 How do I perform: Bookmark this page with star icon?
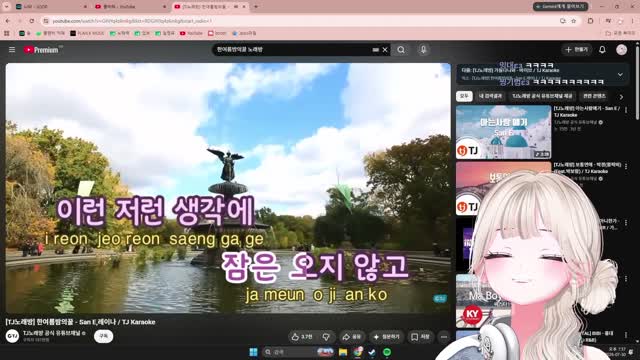point(574,21)
